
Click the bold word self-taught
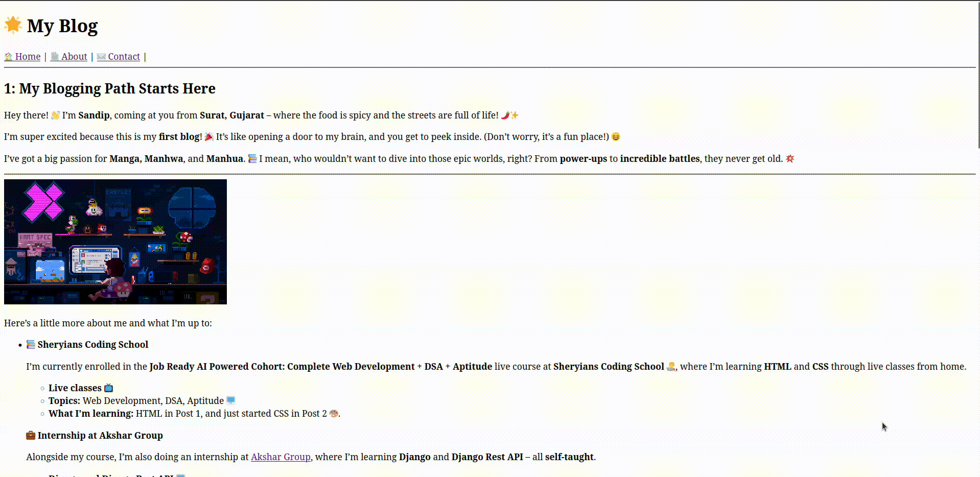click(x=569, y=457)
